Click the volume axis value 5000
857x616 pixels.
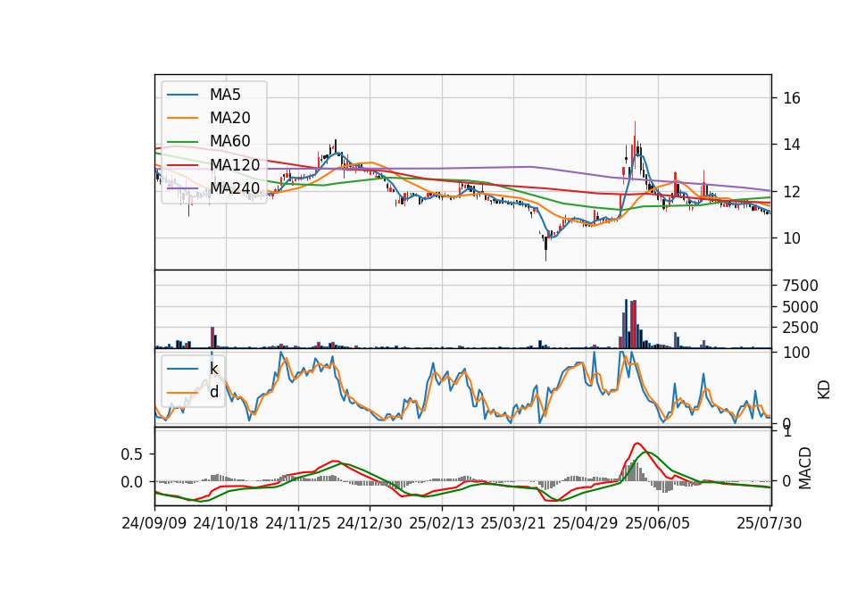800,306
